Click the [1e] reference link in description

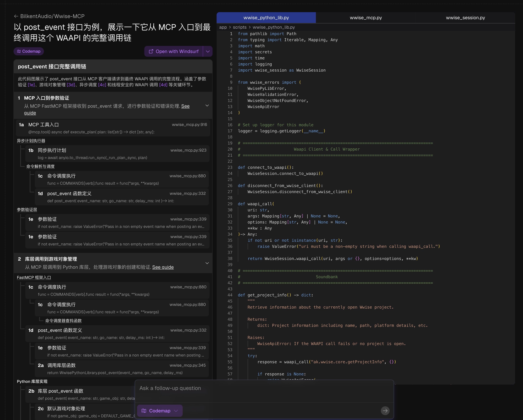point(31,85)
